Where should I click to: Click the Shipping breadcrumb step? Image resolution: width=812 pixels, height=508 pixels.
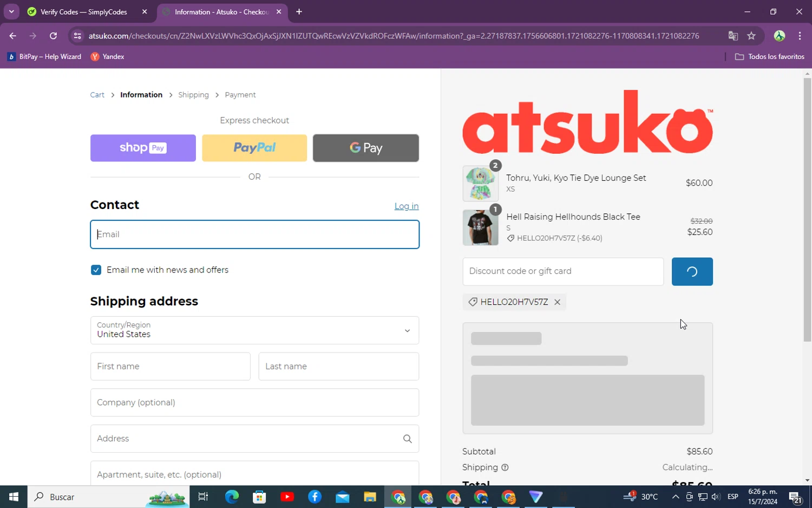pyautogui.click(x=193, y=95)
